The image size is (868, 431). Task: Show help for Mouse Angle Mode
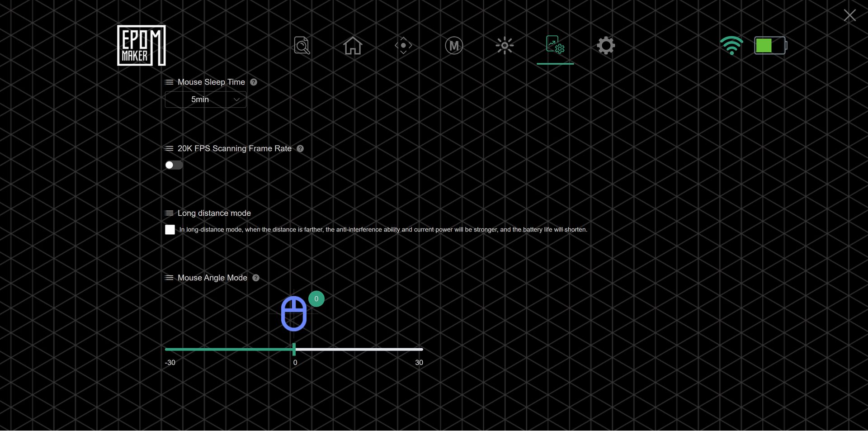(256, 278)
